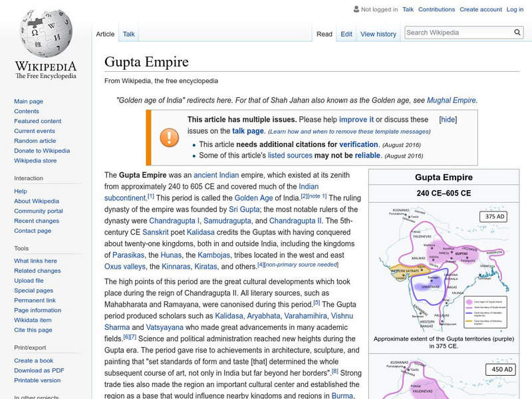Open Contents in sidebar
532x399 pixels.
tap(27, 111)
